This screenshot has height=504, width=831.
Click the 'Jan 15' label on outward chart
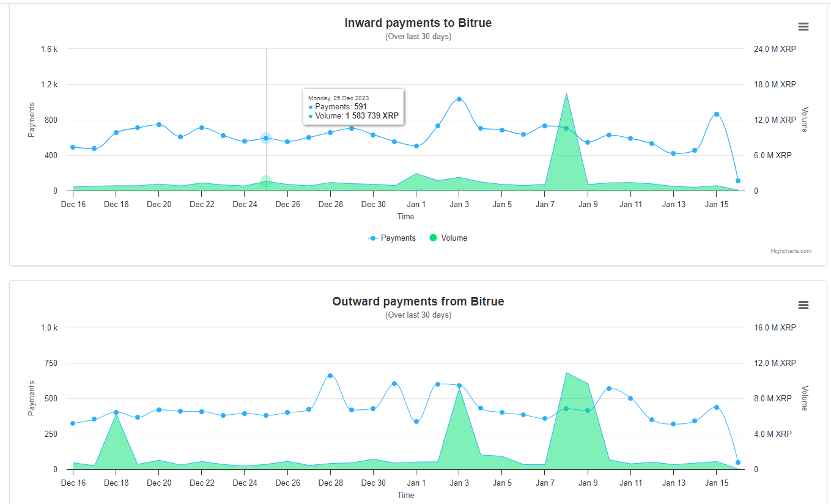click(717, 483)
